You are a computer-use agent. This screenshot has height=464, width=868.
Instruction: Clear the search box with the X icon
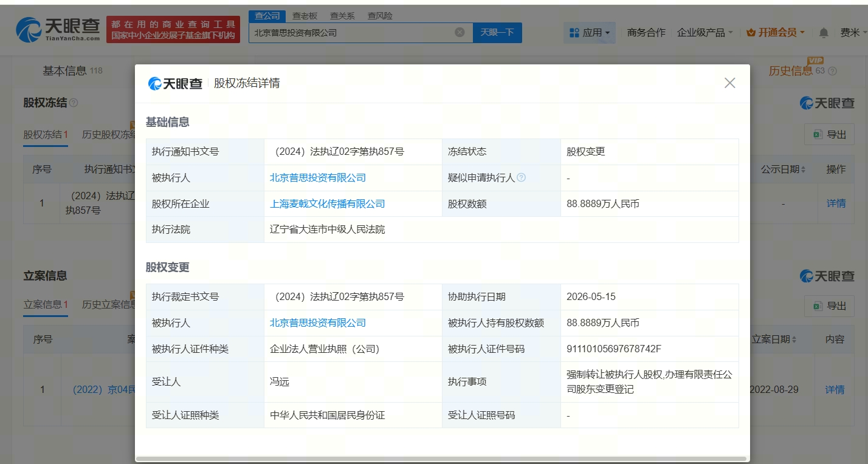pyautogui.click(x=460, y=32)
